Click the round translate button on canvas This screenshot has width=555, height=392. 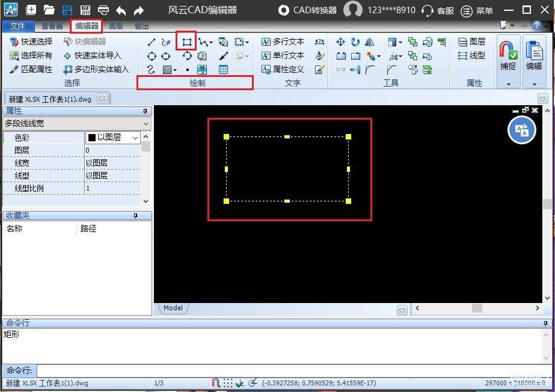[x=522, y=130]
